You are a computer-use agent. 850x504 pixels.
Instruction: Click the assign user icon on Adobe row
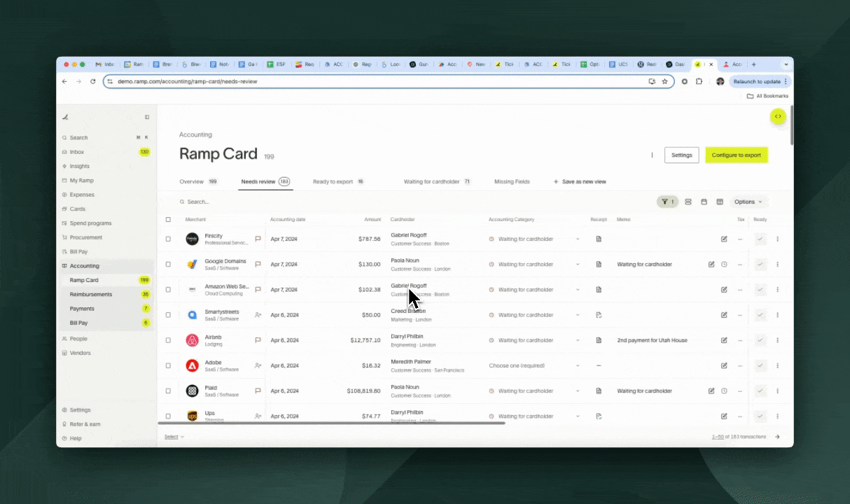click(x=258, y=365)
